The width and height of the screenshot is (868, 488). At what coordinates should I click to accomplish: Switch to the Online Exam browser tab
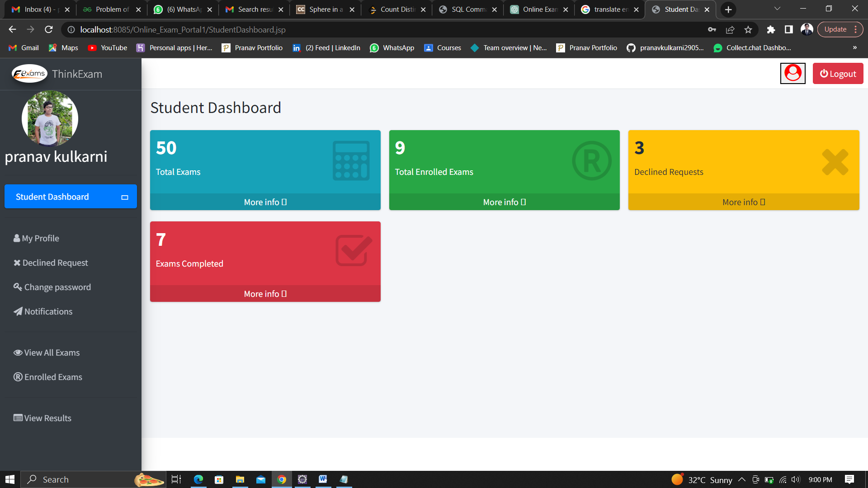point(538,9)
